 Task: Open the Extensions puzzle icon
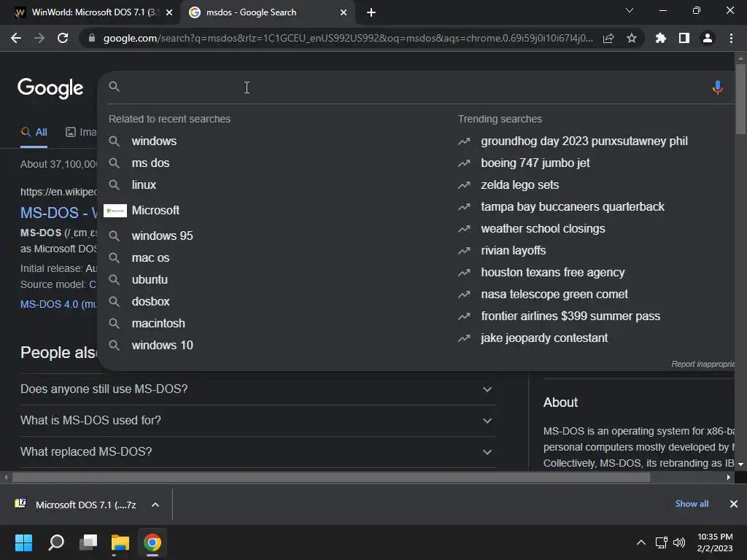click(x=661, y=38)
